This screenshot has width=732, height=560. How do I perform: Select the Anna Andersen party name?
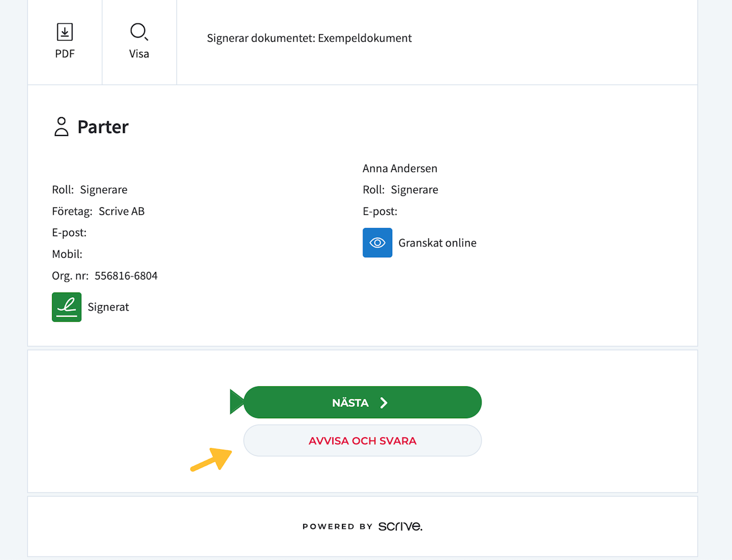400,169
